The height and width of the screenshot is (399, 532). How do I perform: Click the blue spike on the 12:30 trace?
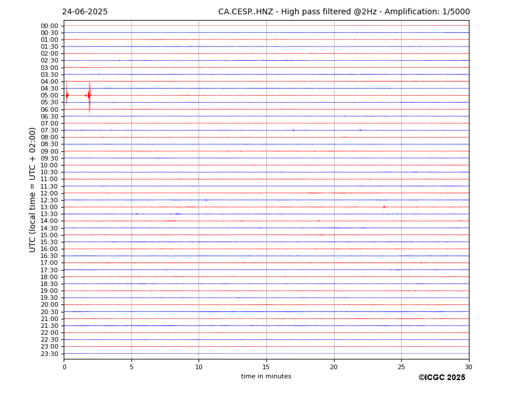(x=206, y=200)
